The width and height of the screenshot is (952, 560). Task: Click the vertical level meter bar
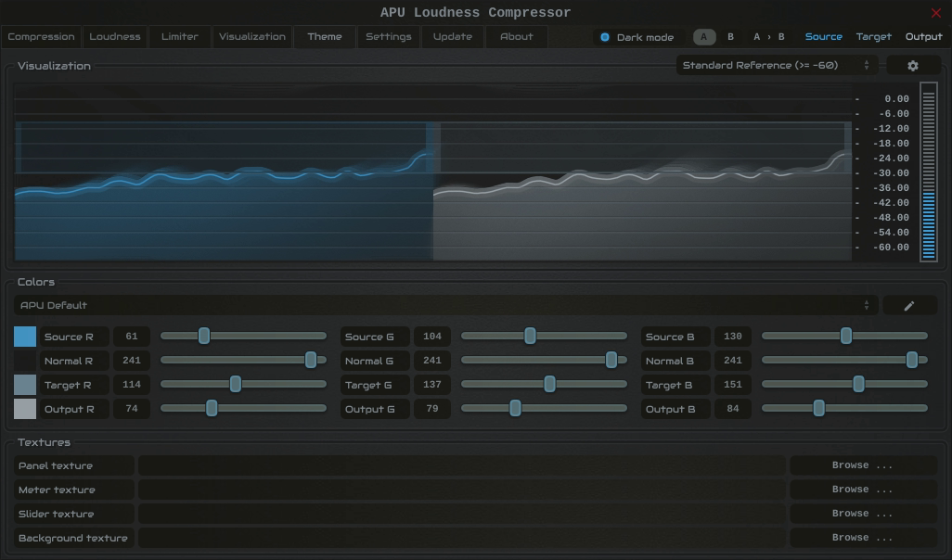(x=928, y=172)
